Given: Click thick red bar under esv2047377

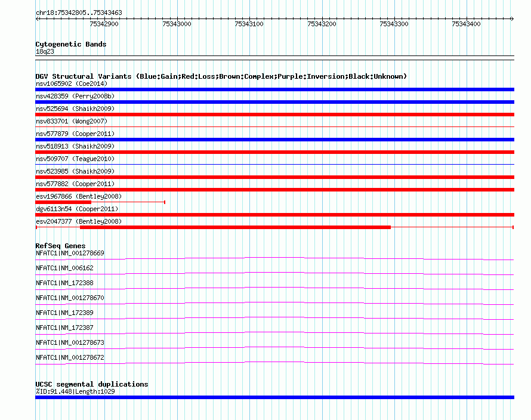Looking at the screenshot, I should 235,227.
